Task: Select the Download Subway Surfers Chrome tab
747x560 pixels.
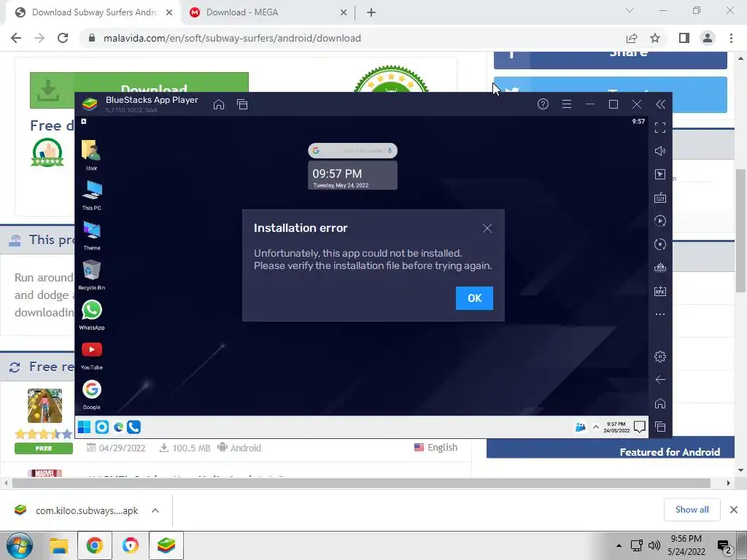Action: (94, 12)
